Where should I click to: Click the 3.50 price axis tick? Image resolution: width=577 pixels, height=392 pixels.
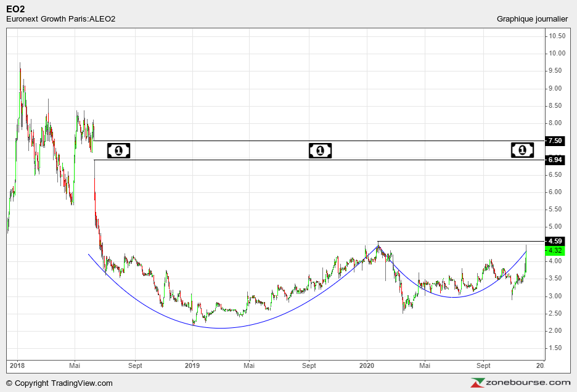(x=555, y=278)
